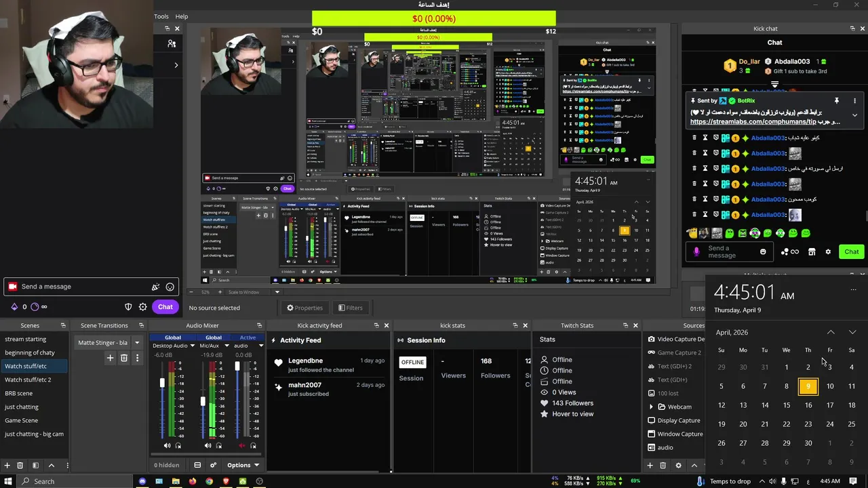Click the Windows taskbar Search box

[75, 481]
